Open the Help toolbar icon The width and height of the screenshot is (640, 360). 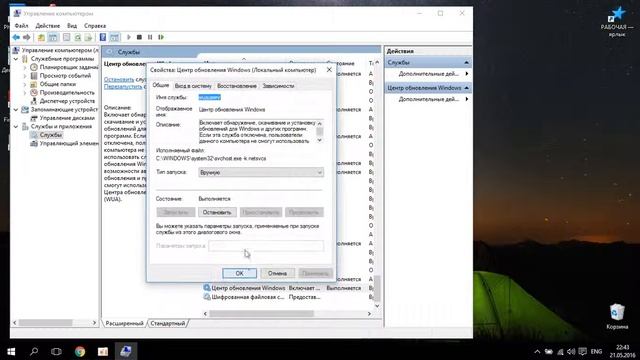(103, 38)
